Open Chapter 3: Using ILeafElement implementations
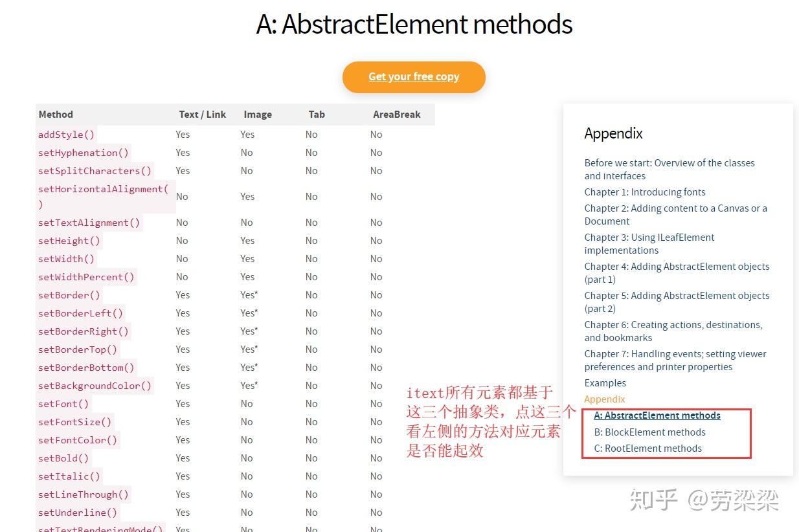799x532 pixels. click(x=649, y=243)
